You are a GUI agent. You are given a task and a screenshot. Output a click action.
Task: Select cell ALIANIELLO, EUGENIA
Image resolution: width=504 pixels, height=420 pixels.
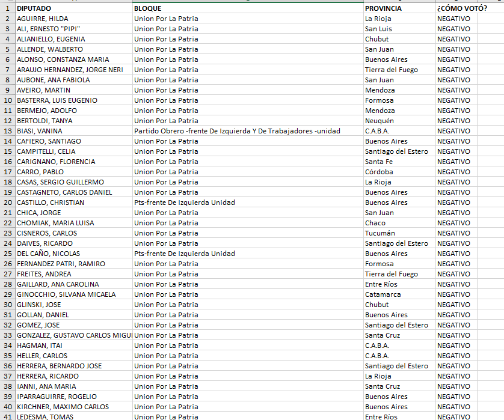pyautogui.click(x=74, y=39)
